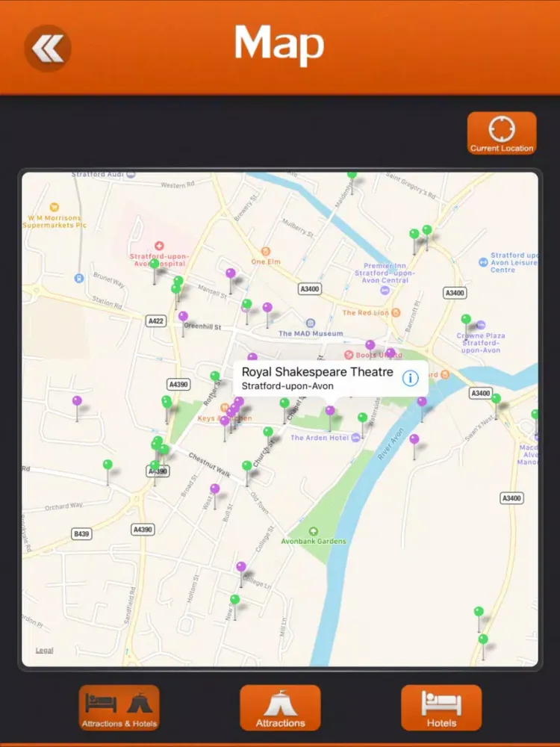
Task: Tap the Boots UK pharmacy icon
Action: (x=349, y=355)
